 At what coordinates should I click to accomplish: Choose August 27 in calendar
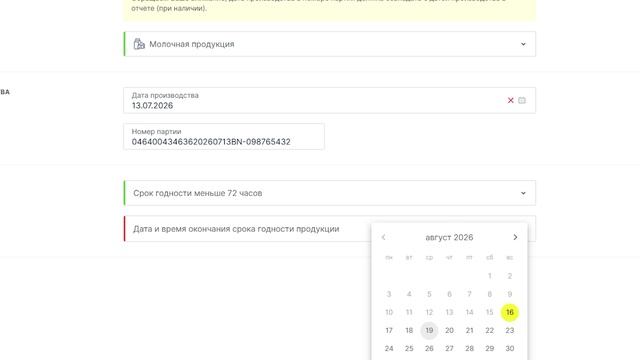point(449,349)
